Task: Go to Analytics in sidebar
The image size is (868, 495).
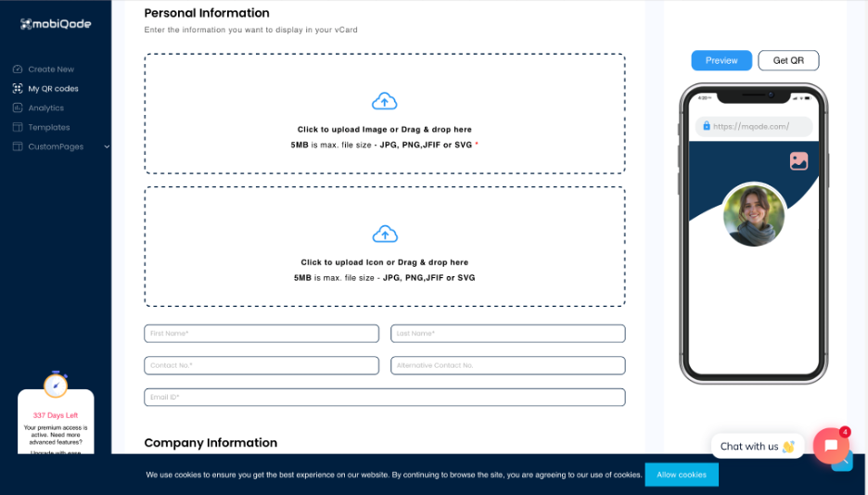Action: click(46, 108)
